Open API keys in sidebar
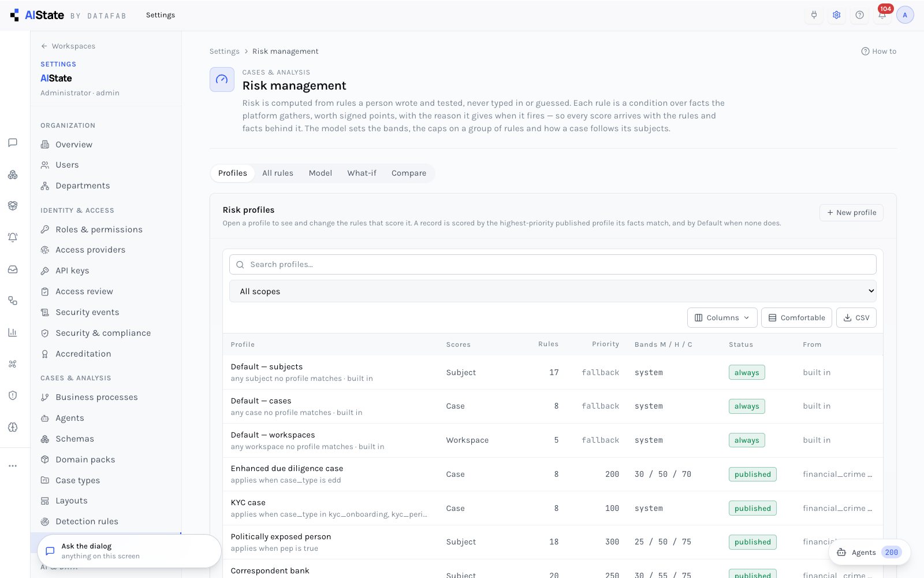The height and width of the screenshot is (578, 924). pyautogui.click(x=106, y=271)
